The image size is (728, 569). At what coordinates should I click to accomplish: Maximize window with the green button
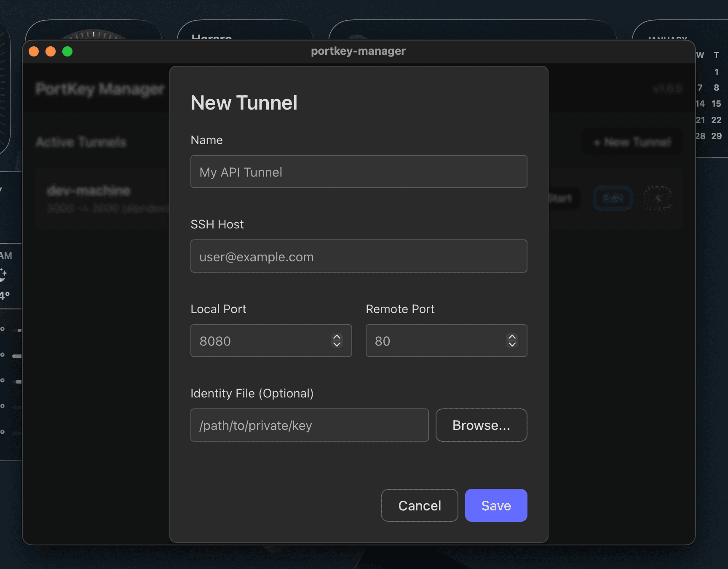pyautogui.click(x=67, y=51)
